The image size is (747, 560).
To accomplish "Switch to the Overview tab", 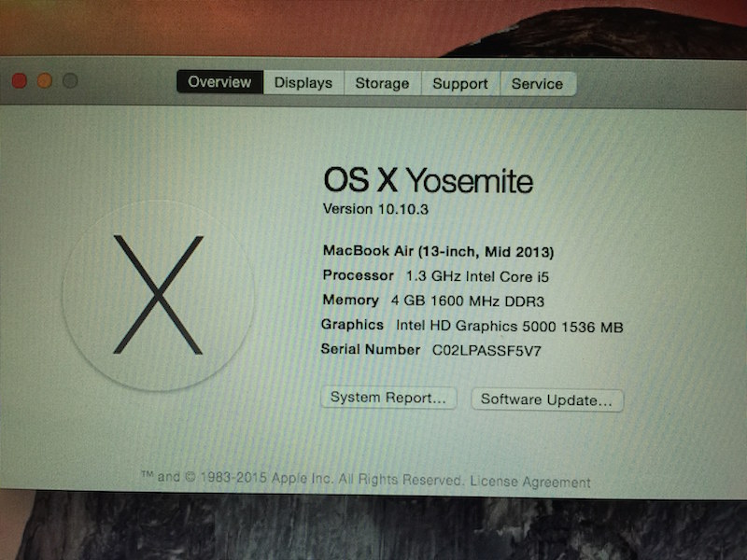I will (x=219, y=82).
